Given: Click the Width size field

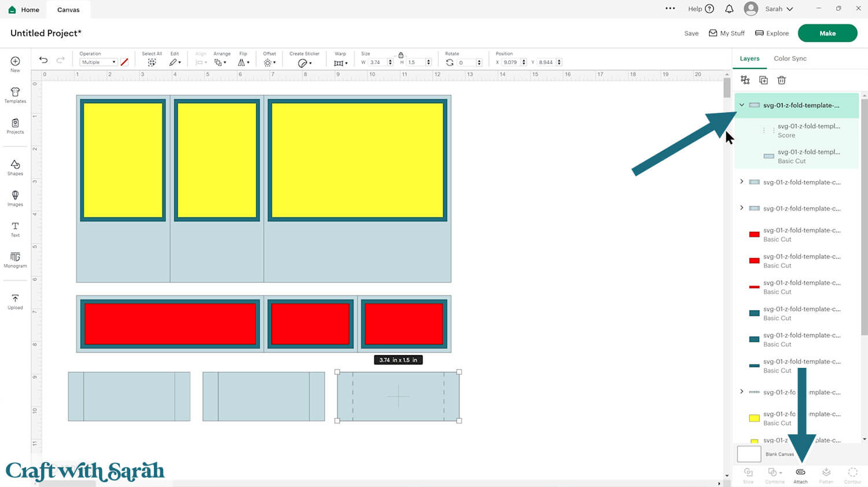Looking at the screenshot, I should pyautogui.click(x=377, y=62).
